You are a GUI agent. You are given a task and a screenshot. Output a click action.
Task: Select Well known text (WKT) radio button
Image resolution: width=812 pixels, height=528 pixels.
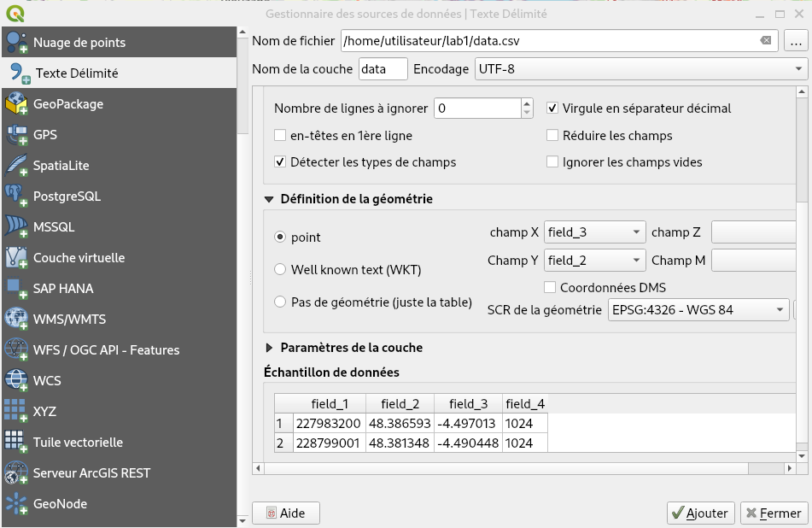click(280, 269)
